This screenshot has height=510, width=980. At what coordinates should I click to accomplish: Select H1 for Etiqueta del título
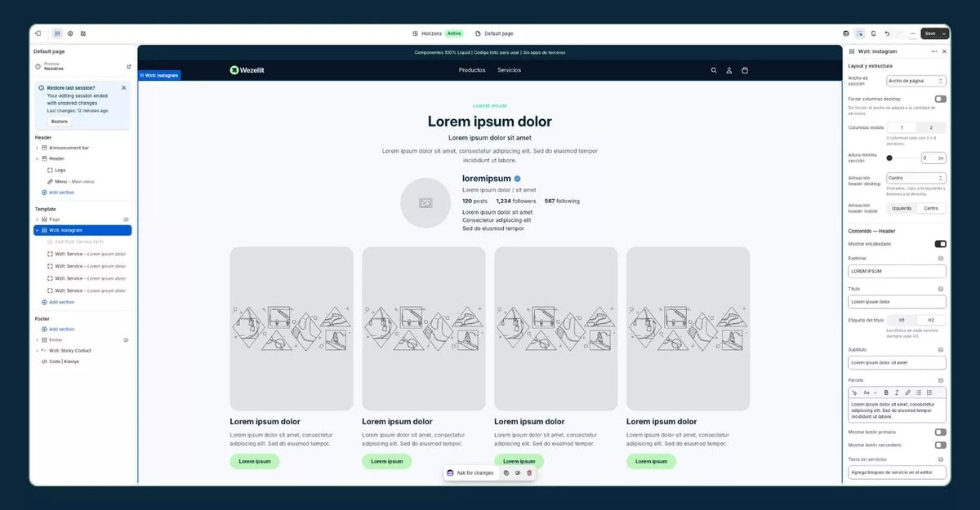coord(902,320)
